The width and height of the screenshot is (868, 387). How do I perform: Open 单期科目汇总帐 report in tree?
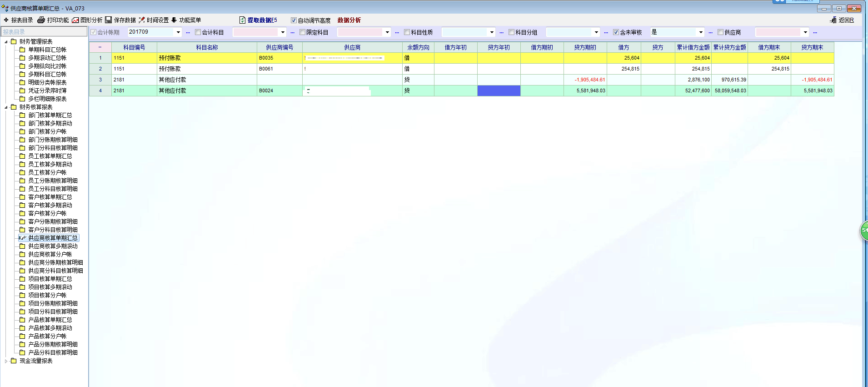point(47,50)
